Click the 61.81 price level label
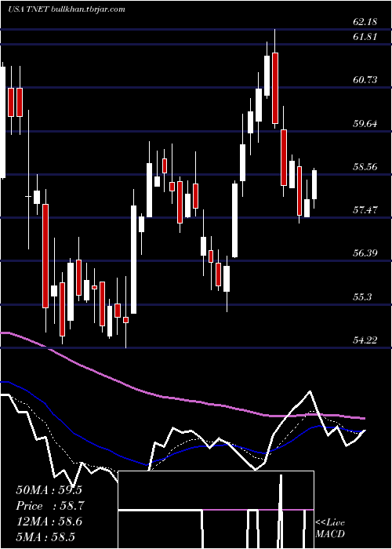 tap(365, 36)
